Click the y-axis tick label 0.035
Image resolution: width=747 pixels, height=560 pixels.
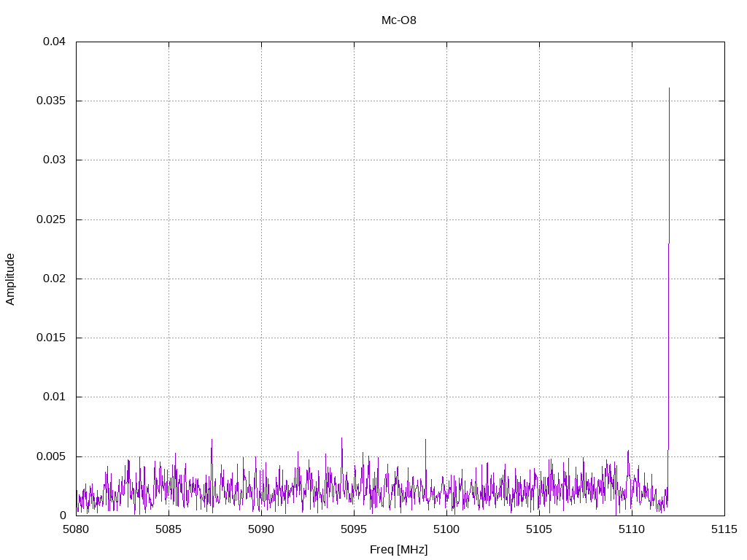51,101
